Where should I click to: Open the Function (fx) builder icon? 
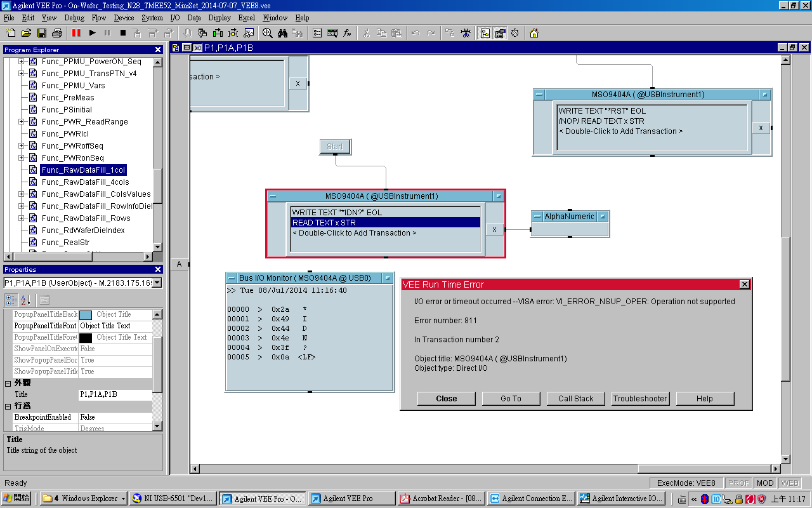coord(348,33)
